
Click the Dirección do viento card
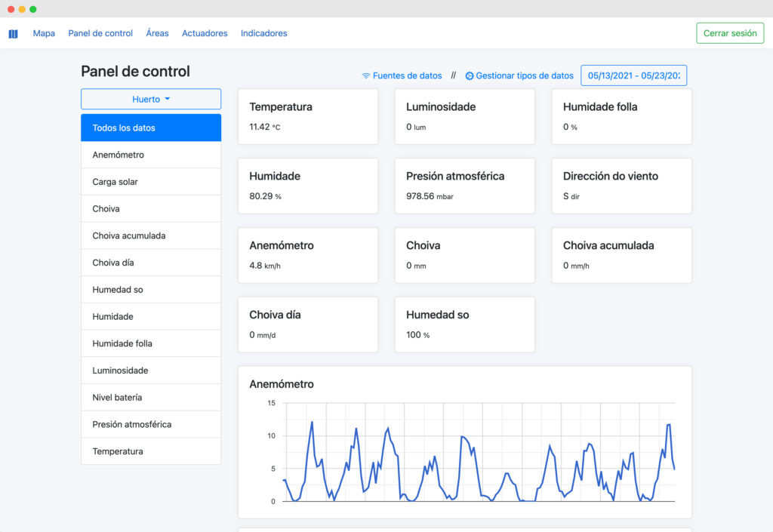click(x=622, y=186)
